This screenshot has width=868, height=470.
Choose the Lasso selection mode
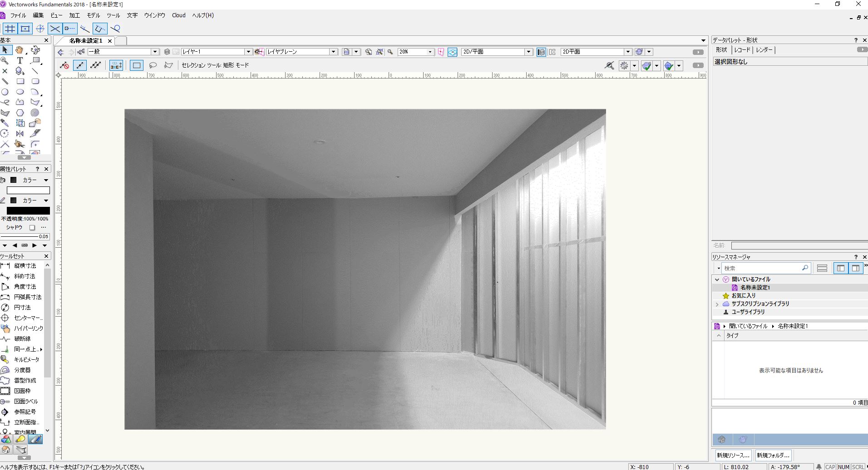(153, 65)
